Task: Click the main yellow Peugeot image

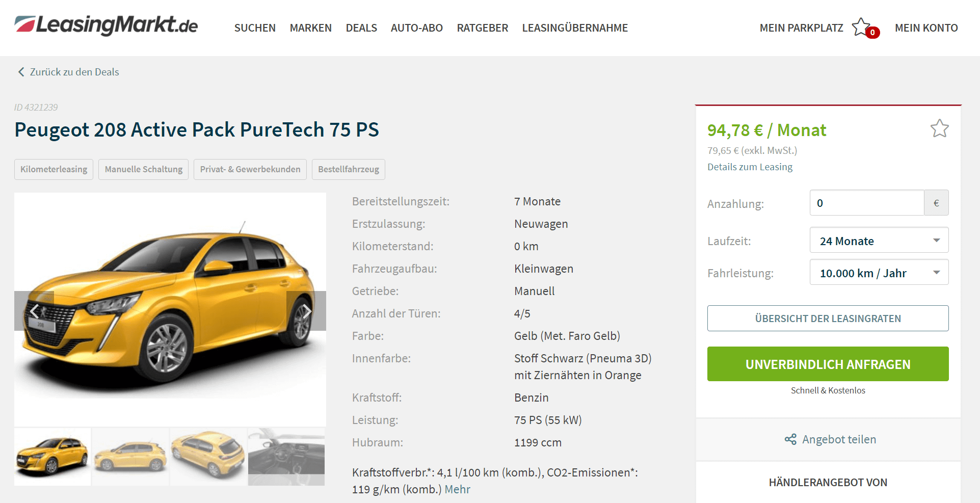Action: pyautogui.click(x=170, y=309)
